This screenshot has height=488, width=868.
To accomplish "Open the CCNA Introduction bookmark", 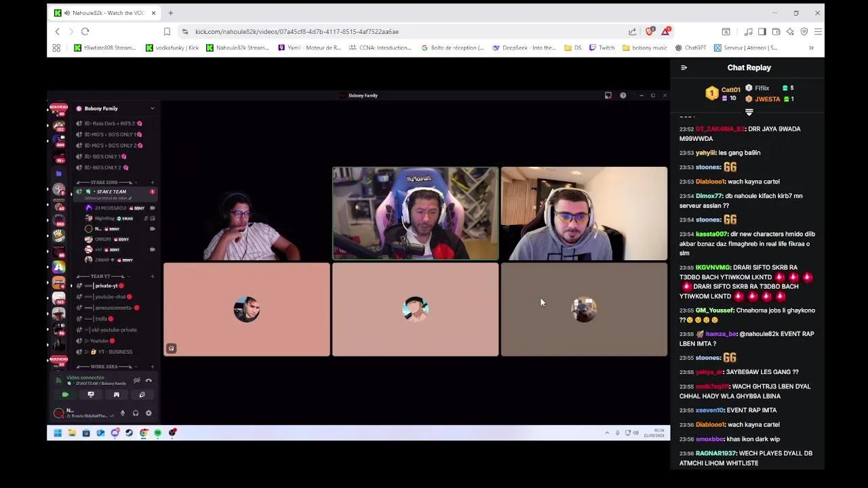I will tap(380, 47).
